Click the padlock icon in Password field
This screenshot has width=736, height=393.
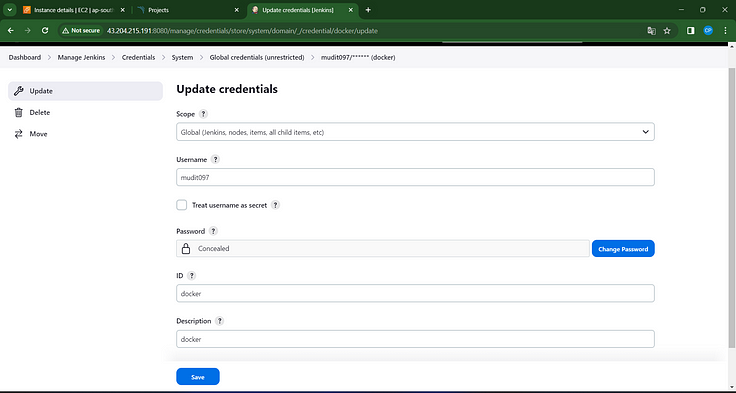(186, 249)
